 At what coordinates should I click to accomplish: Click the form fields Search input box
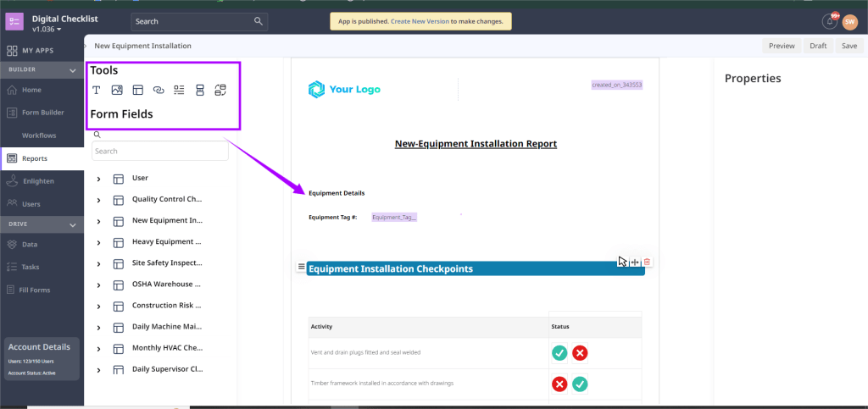click(x=160, y=151)
